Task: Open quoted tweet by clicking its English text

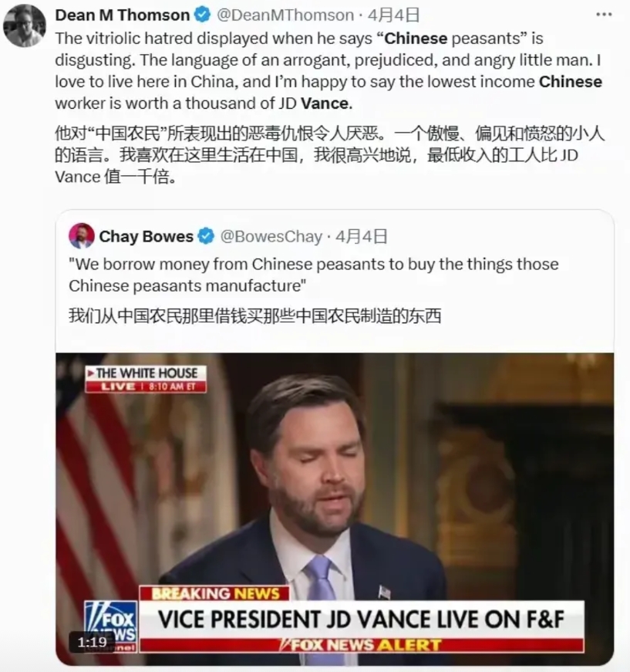Action: click(x=314, y=275)
